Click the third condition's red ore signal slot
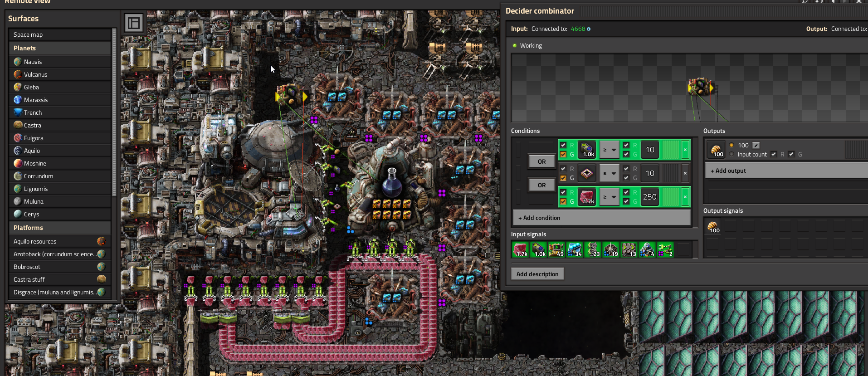 587,197
